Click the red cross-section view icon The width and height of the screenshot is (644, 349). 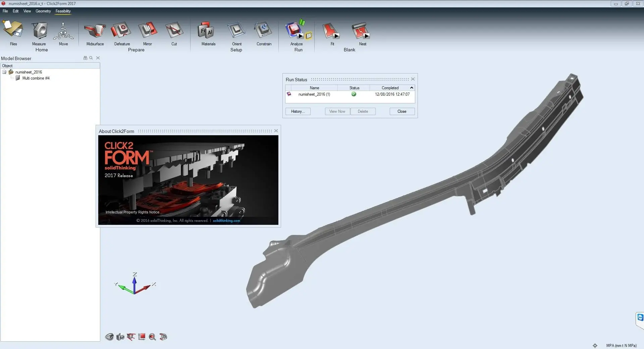[131, 337]
